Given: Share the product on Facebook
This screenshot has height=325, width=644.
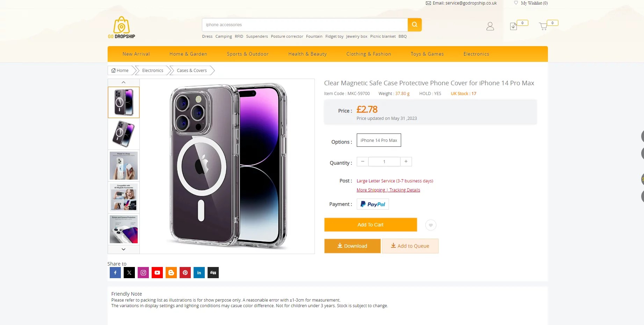Looking at the screenshot, I should (x=115, y=273).
